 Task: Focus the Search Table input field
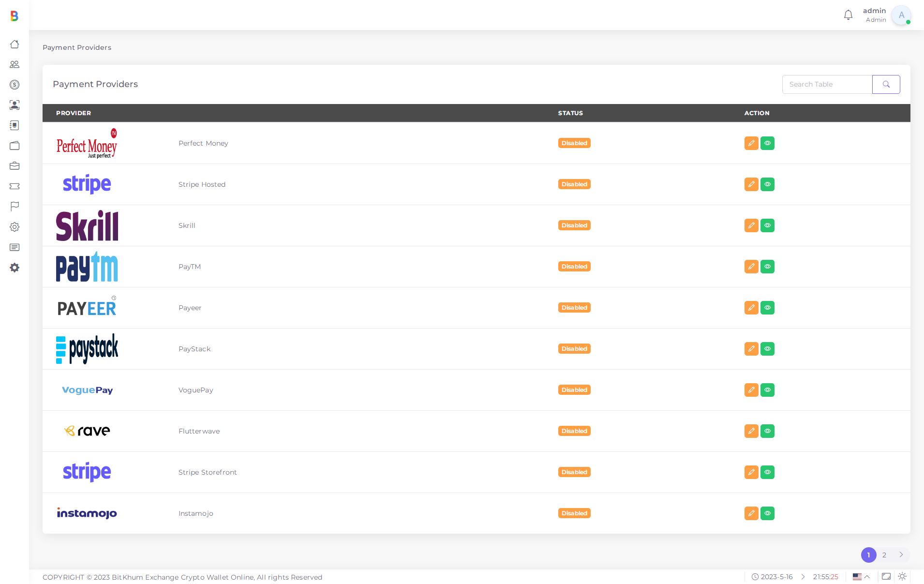(x=827, y=84)
